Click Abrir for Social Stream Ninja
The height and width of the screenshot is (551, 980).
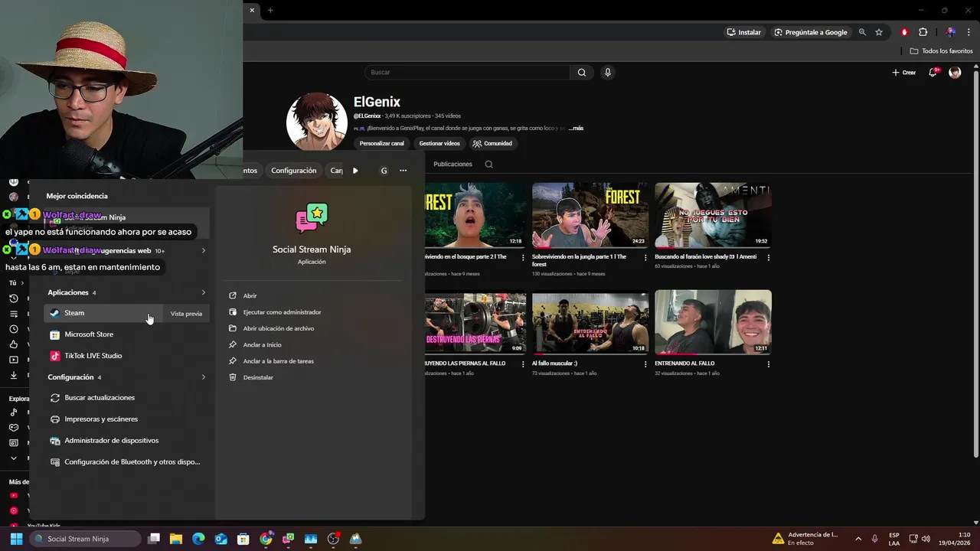point(250,295)
